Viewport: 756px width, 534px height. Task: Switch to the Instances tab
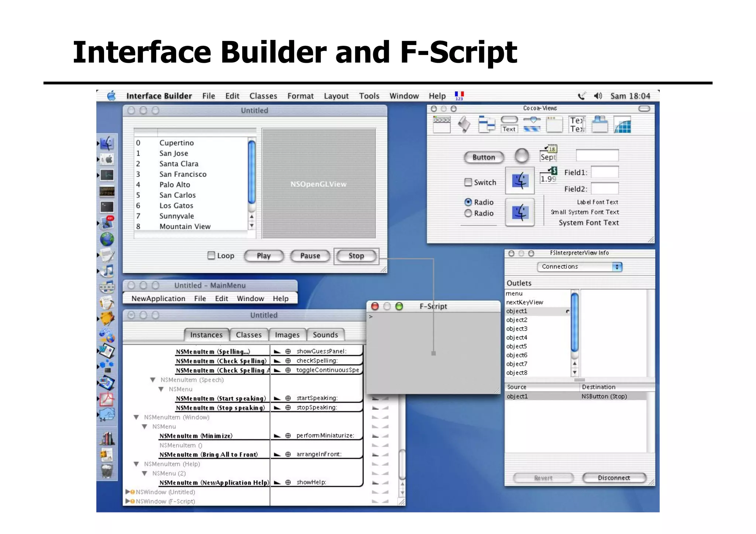tap(206, 335)
